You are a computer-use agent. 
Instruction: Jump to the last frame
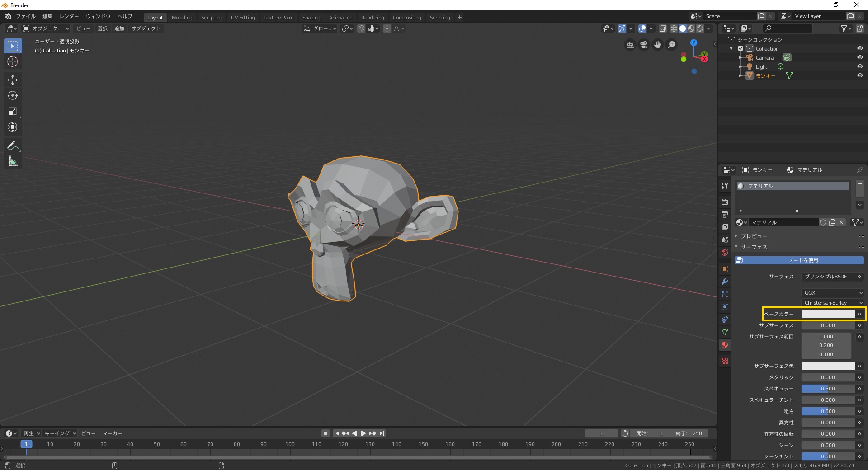click(x=382, y=433)
